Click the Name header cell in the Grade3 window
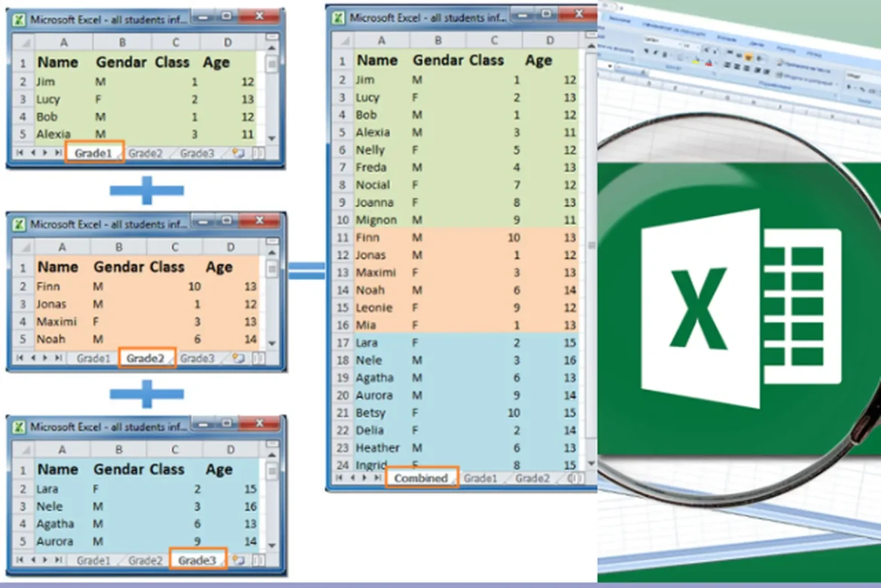881x588 pixels. tap(57, 469)
